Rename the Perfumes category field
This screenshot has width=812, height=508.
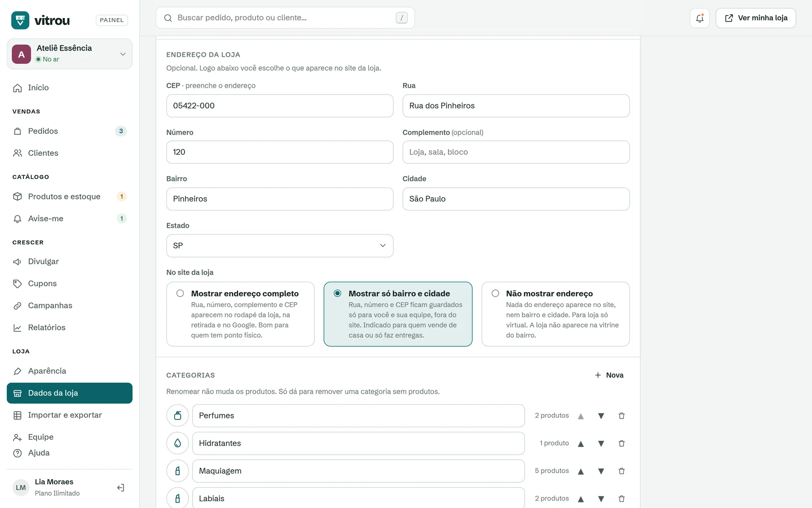358,415
